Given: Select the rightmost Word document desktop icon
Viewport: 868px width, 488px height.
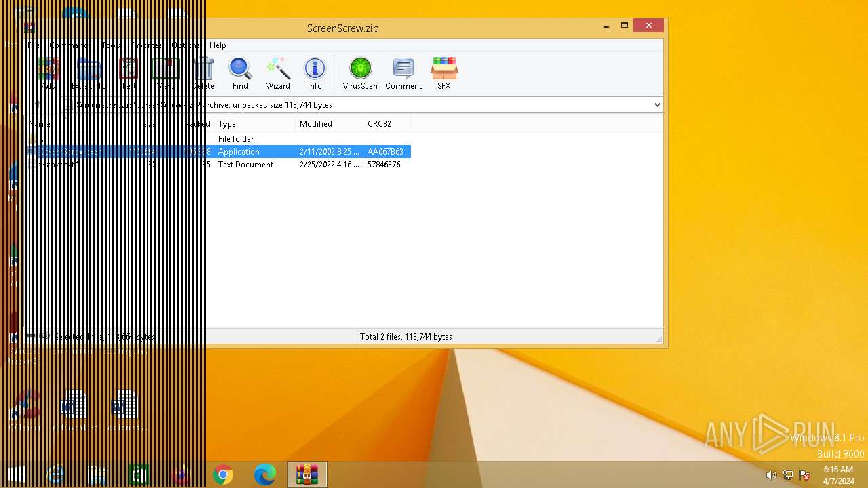Looking at the screenshot, I should 125,410.
